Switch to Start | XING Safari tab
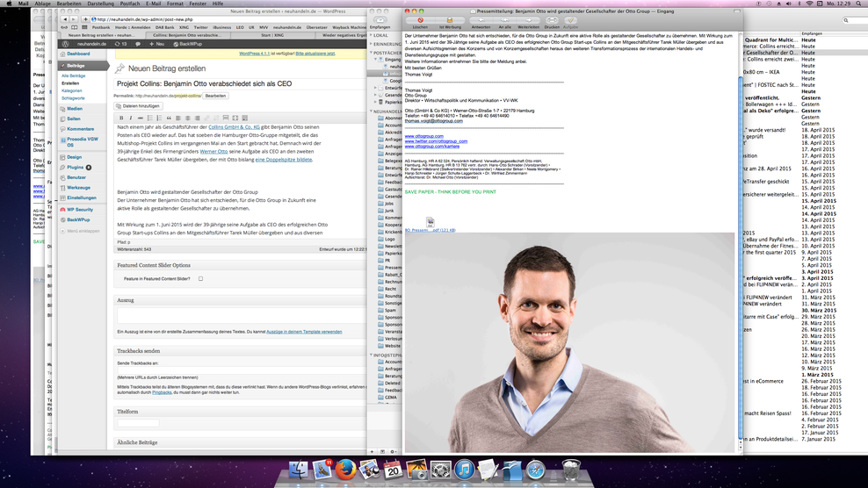This screenshot has width=868, height=488. [272, 35]
